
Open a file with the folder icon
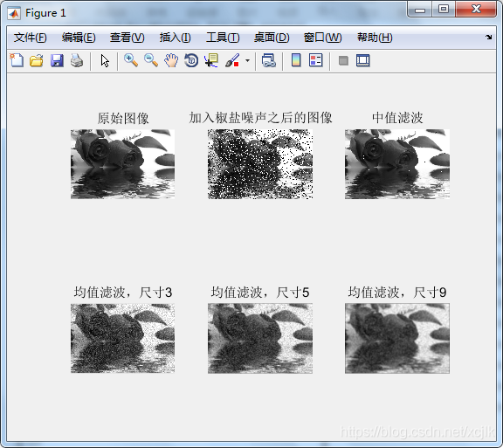pyautogui.click(x=37, y=60)
